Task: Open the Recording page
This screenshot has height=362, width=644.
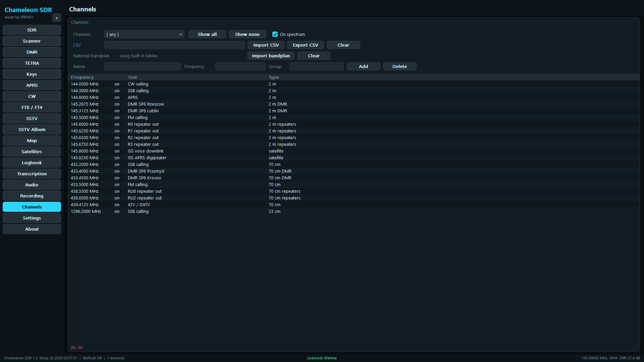Action: click(32, 196)
